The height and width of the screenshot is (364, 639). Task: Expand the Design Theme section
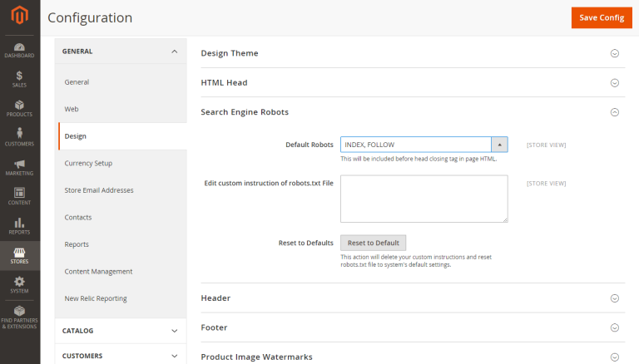[615, 53]
